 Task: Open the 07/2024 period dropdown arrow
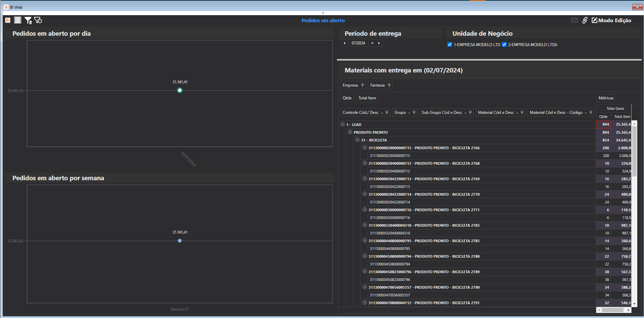click(x=372, y=43)
